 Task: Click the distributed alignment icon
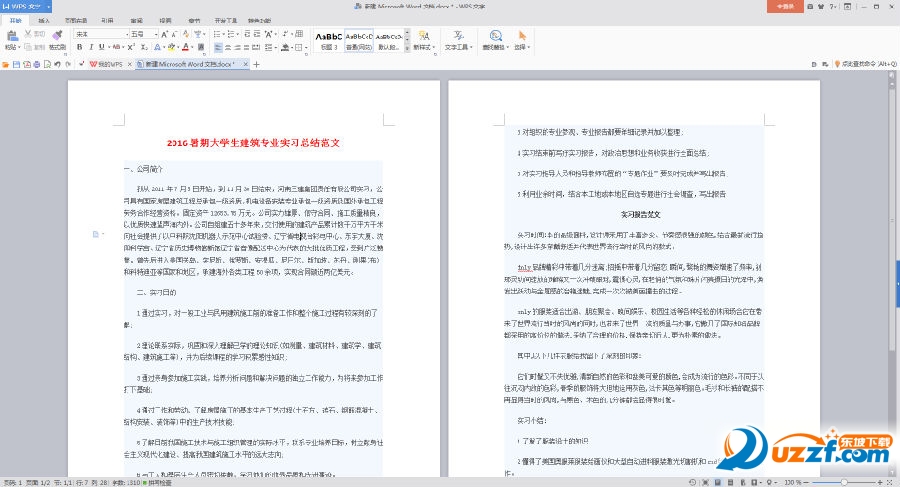tap(256, 47)
